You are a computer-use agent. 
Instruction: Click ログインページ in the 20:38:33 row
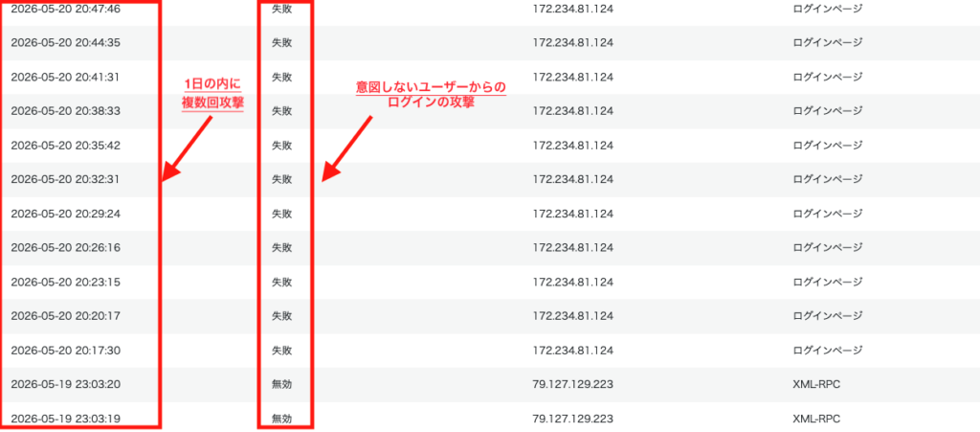pyautogui.click(x=828, y=111)
